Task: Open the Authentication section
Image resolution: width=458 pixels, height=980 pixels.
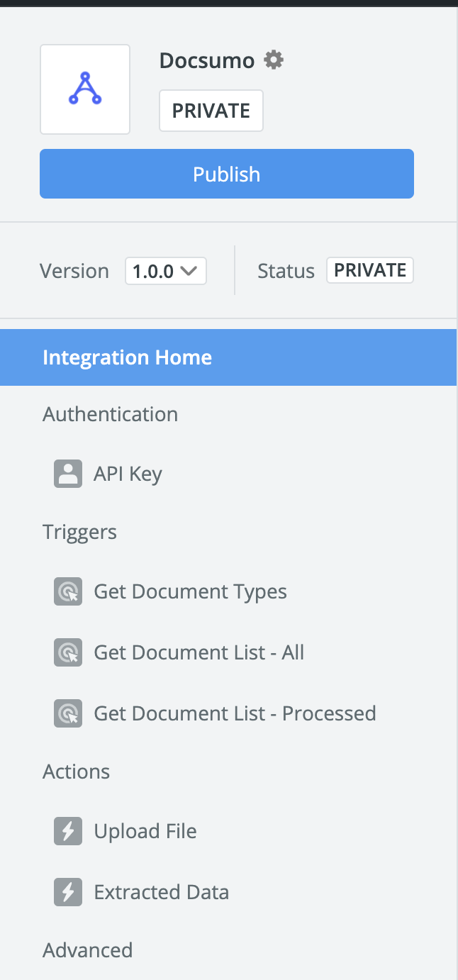Action: click(110, 414)
